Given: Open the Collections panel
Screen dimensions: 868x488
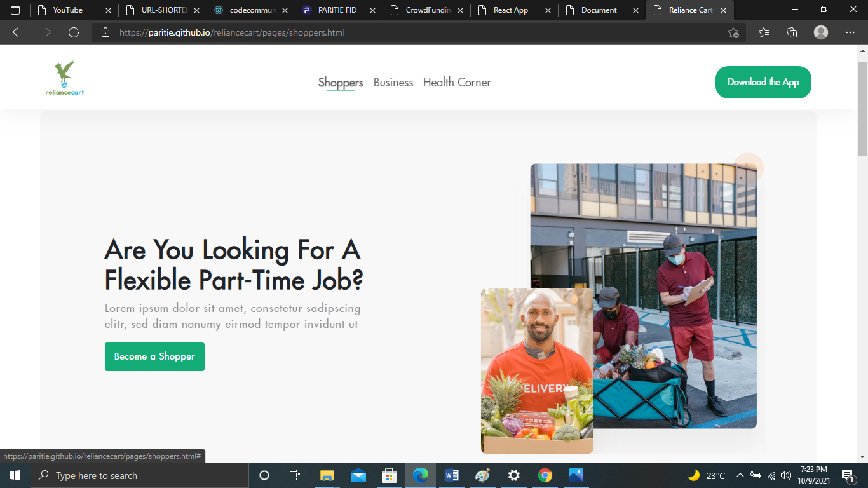Looking at the screenshot, I should 792,32.
